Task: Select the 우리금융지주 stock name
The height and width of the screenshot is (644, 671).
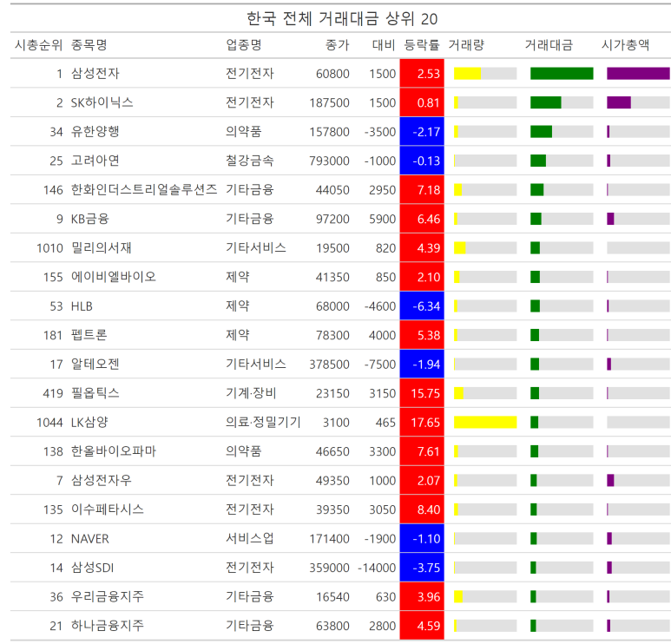Action: coord(107,597)
